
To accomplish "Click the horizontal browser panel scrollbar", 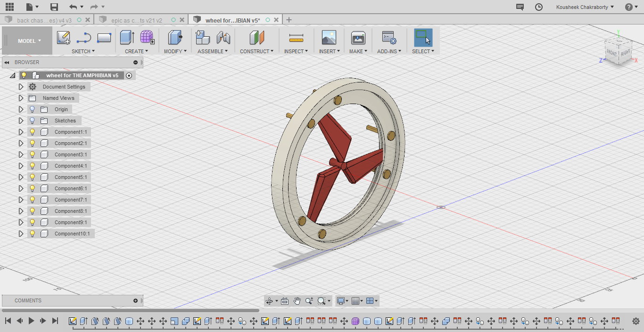I will tap(132, 310).
